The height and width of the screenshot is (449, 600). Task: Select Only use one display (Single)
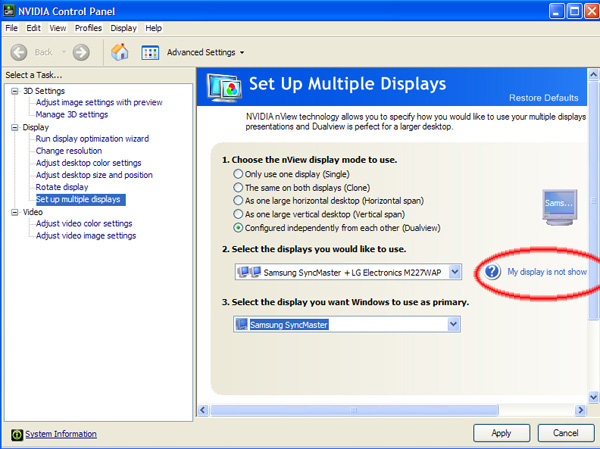(x=238, y=174)
